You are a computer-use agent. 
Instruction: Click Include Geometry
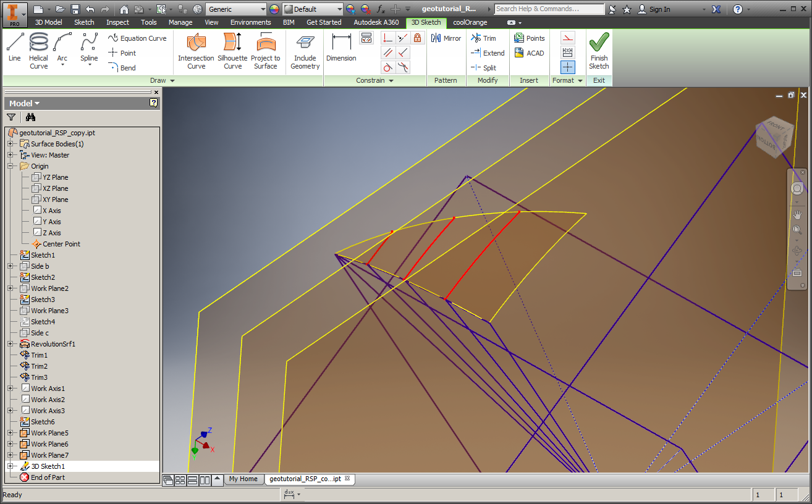tap(305, 51)
